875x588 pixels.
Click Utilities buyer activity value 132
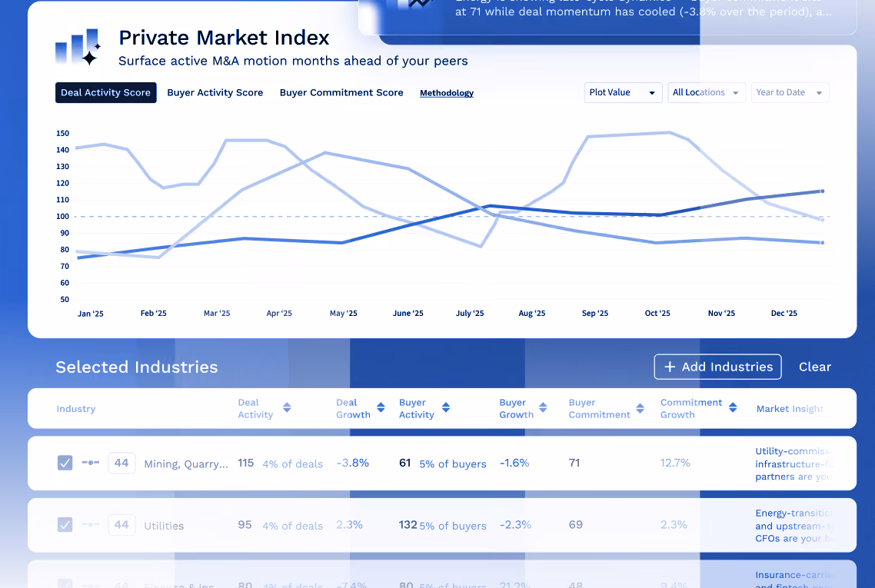point(408,525)
